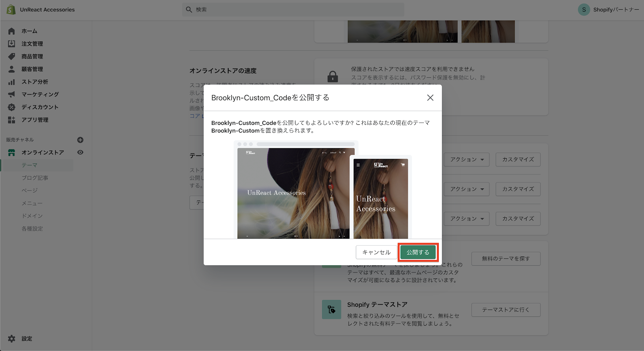Click the マーケティング megaphone icon
The height and width of the screenshot is (351, 644).
tap(12, 94)
